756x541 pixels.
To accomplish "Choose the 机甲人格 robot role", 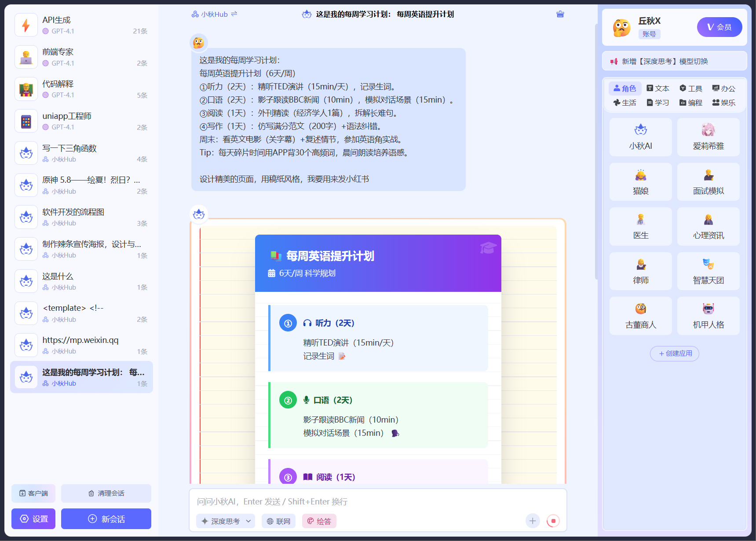I will 708,316.
